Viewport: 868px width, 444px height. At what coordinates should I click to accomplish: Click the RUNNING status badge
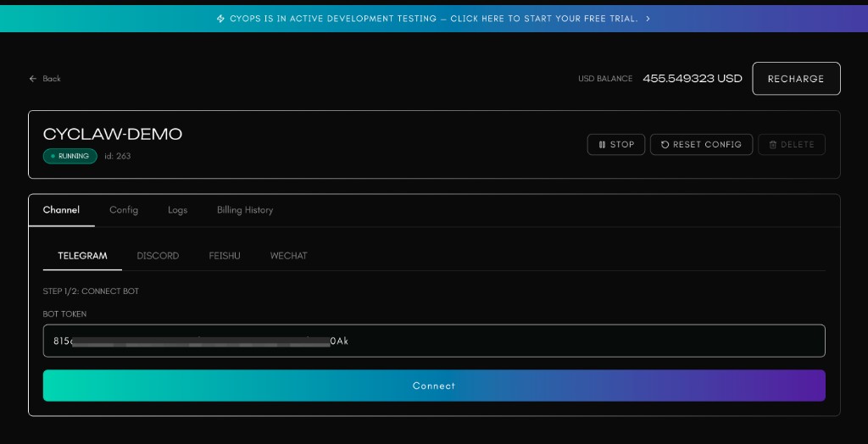[70, 156]
